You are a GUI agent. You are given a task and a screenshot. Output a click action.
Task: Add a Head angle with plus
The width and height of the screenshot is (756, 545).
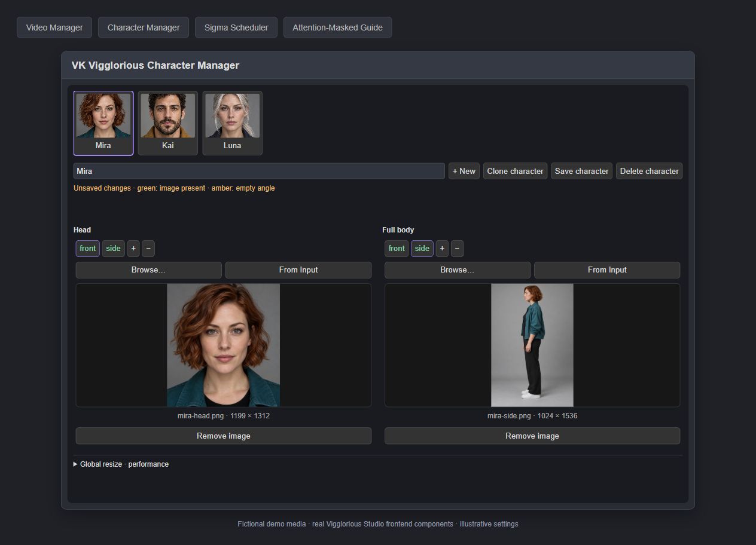pos(133,249)
